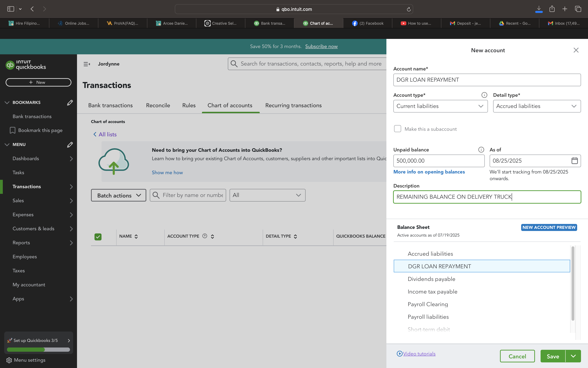Go back with the browser back arrow
Viewport: 588px width, 368px height.
[32, 9]
